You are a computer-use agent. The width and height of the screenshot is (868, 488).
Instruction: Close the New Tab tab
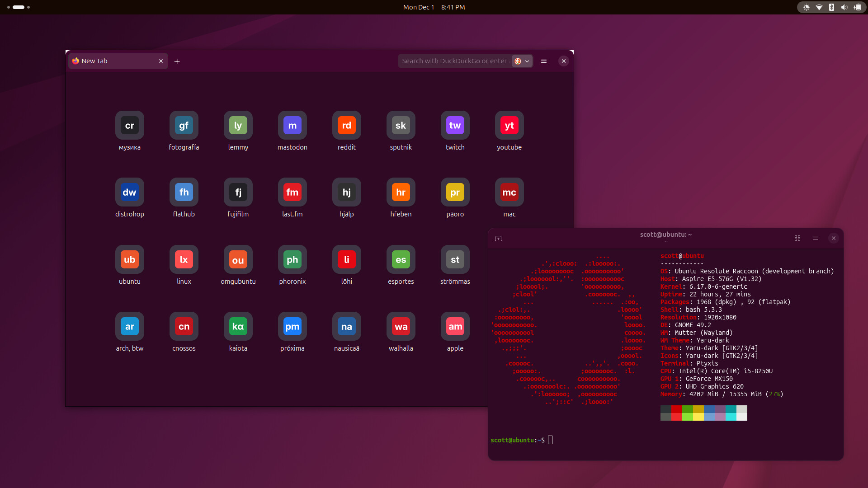pos(161,61)
